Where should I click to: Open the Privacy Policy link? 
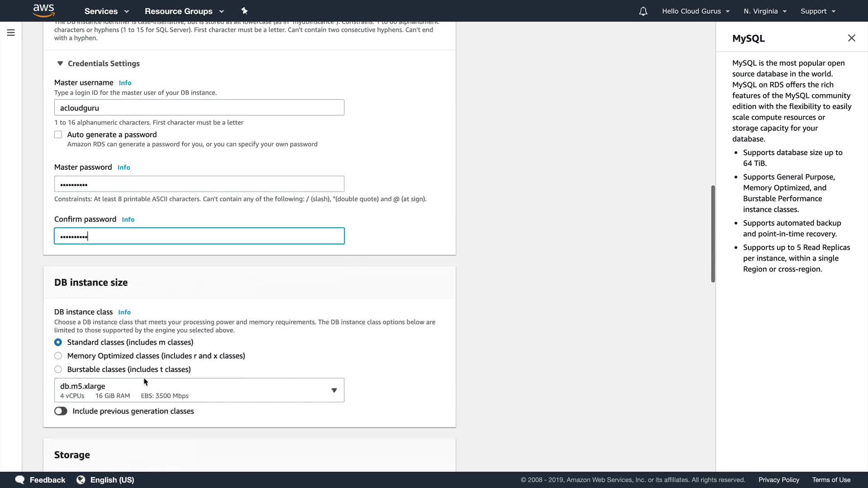[x=778, y=480]
